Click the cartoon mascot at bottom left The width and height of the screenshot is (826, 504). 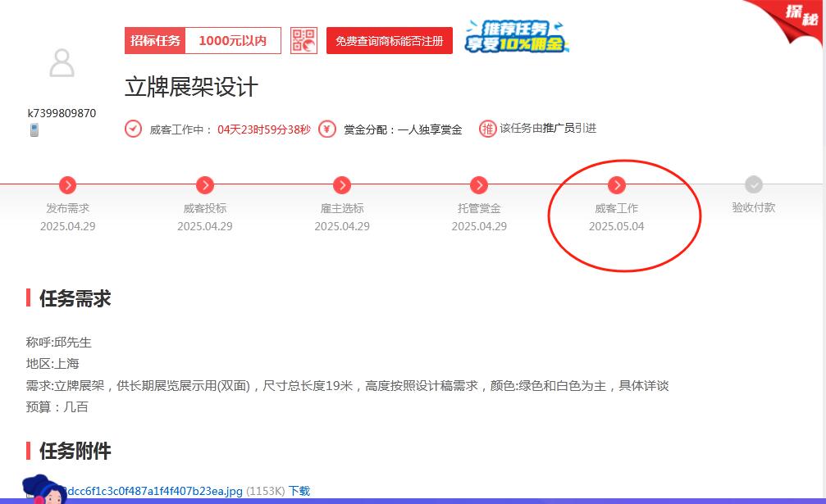point(43,490)
